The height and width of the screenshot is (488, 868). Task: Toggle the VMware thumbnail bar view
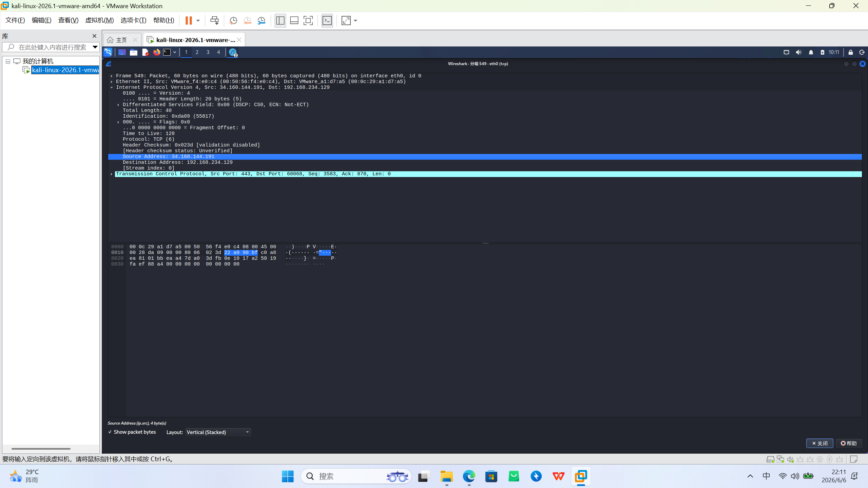point(294,20)
